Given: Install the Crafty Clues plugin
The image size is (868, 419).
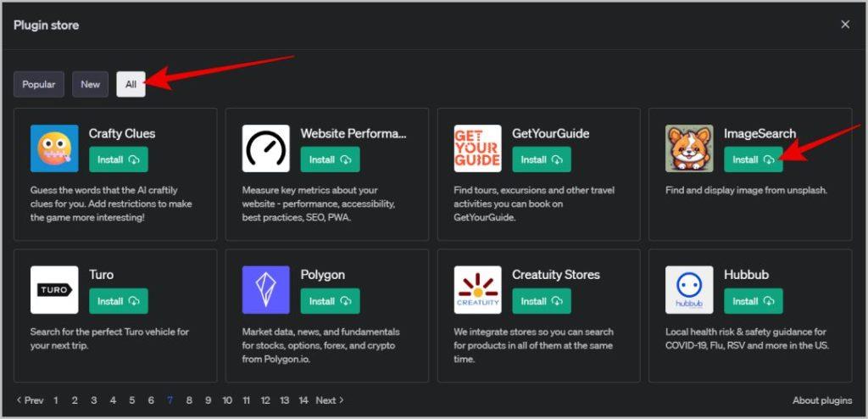Looking at the screenshot, I should click(119, 159).
